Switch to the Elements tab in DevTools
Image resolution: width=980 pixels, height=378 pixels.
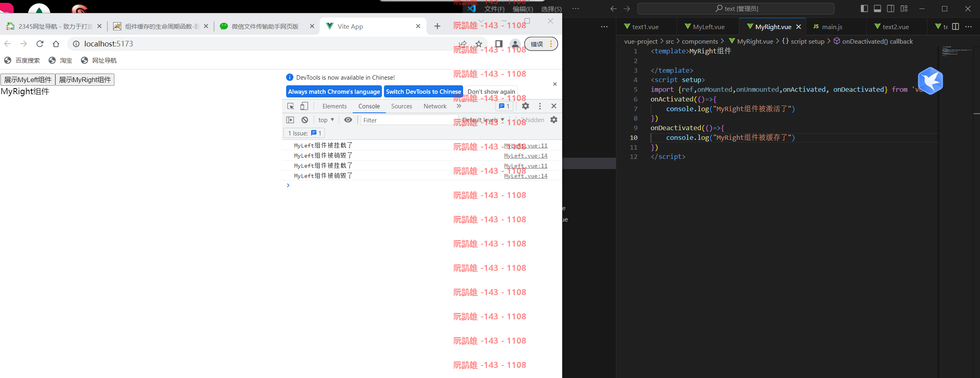(x=335, y=106)
